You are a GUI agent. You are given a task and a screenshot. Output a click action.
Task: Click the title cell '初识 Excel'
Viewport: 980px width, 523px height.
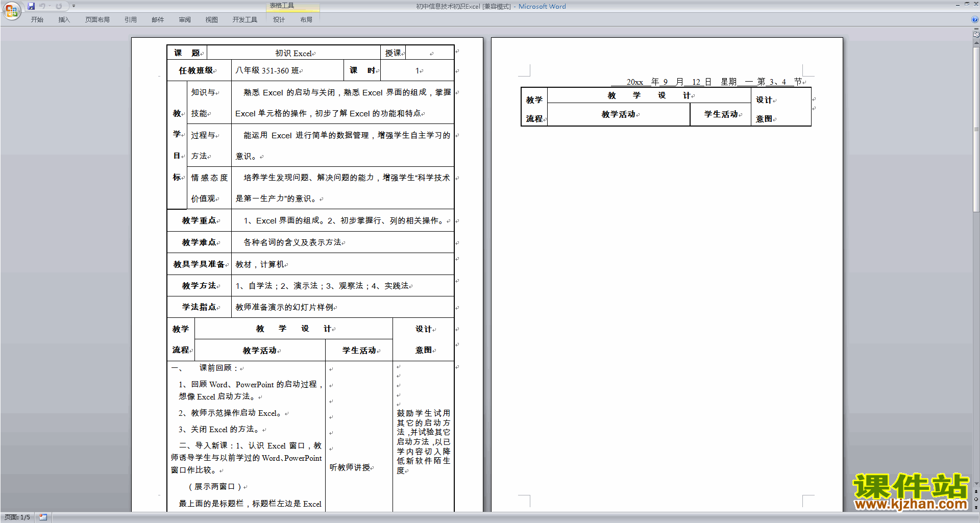tap(294, 53)
